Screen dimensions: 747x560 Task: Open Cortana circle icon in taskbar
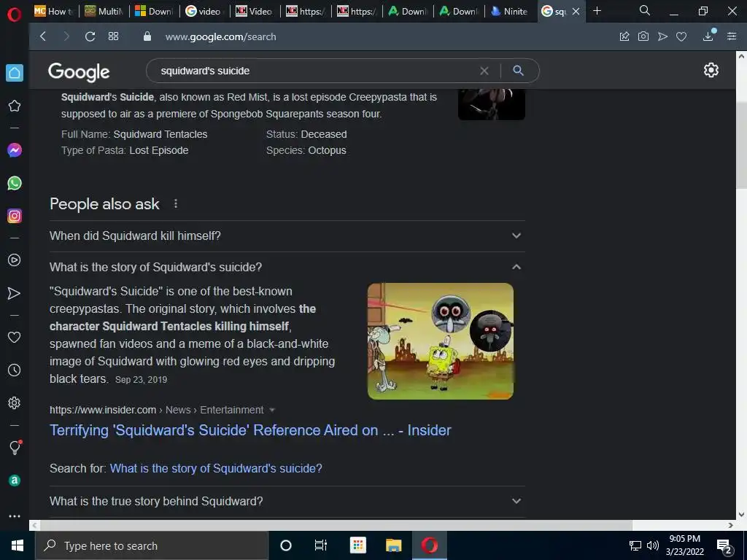point(286,545)
